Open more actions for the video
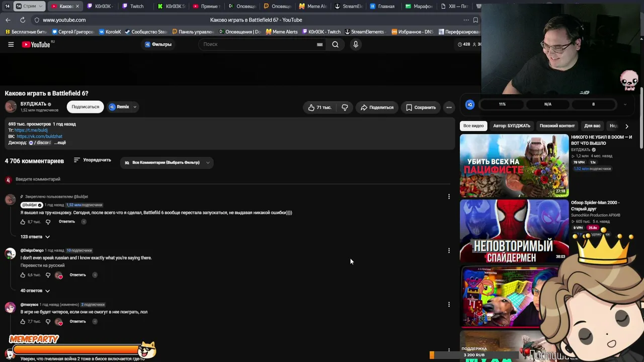Viewport: 644px width, 362px height. coord(449,107)
